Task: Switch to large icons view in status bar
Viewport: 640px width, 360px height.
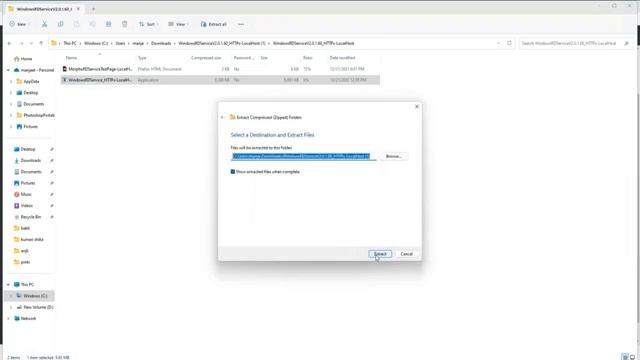Action: pyautogui.click(x=633, y=357)
